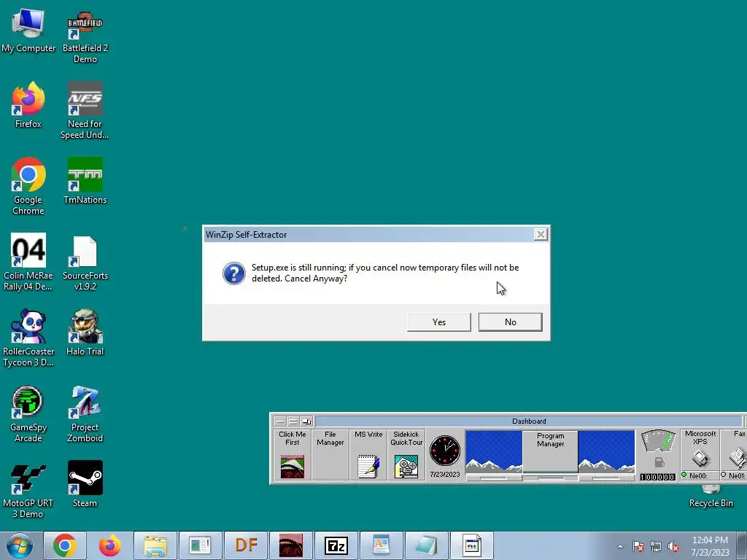This screenshot has width=747, height=560.
Task: Select the TmNations desktop shortcut
Action: 85,181
